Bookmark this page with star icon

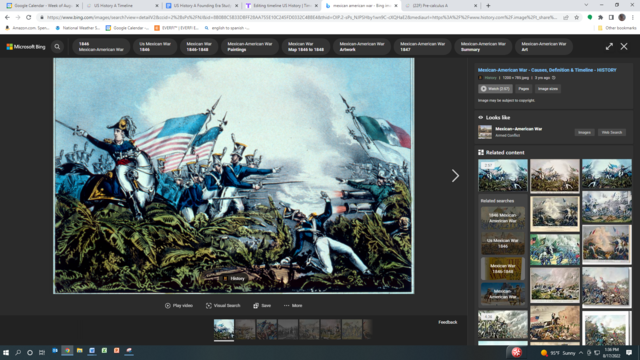pos(576,18)
